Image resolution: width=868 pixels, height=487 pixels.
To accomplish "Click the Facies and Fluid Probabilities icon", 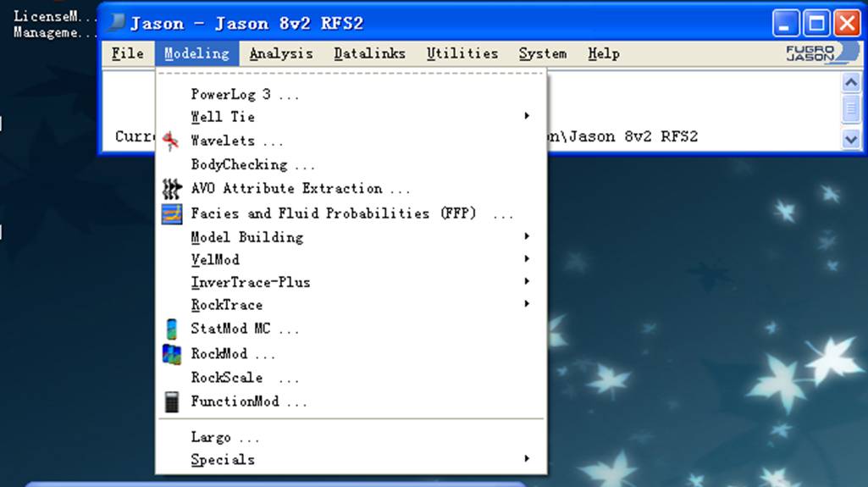I will (172, 213).
